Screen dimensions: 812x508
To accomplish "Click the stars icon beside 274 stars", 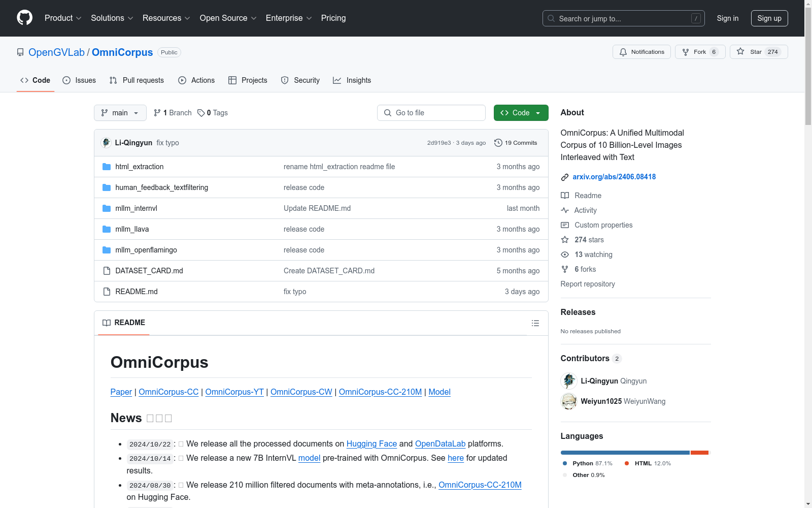I will click(565, 240).
